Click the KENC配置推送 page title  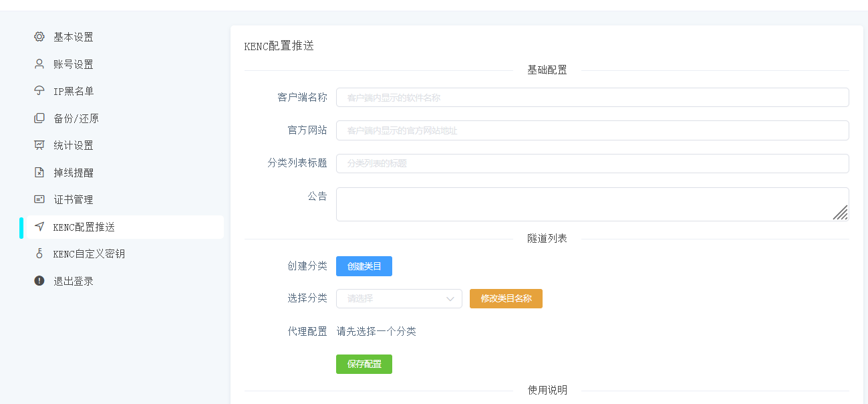(x=279, y=46)
